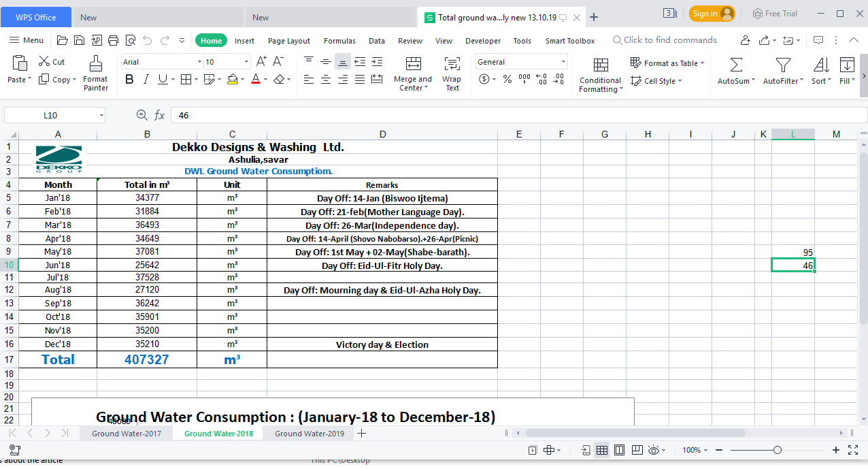
Task: Apply the comma thousands separator style
Action: [x=524, y=79]
